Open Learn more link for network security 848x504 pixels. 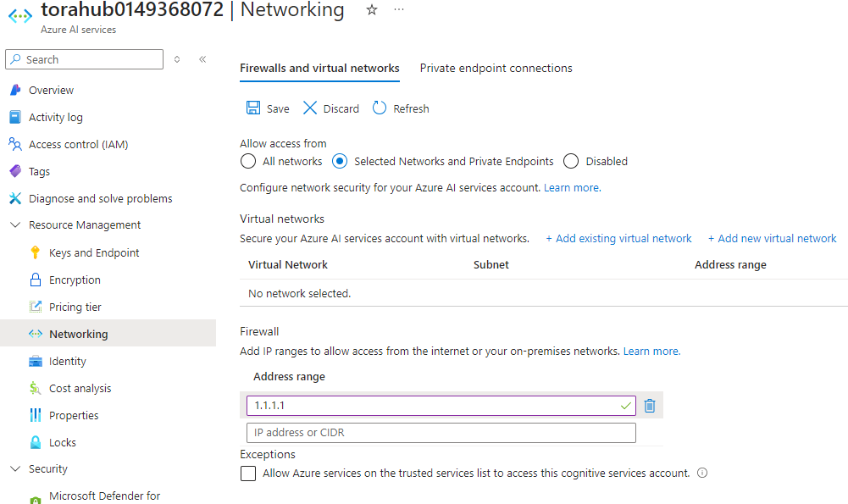573,188
